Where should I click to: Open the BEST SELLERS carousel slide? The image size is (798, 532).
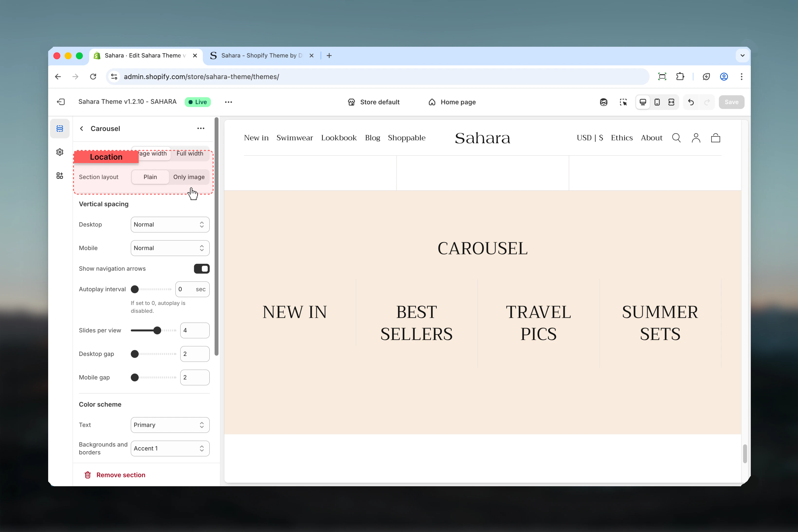(x=417, y=323)
